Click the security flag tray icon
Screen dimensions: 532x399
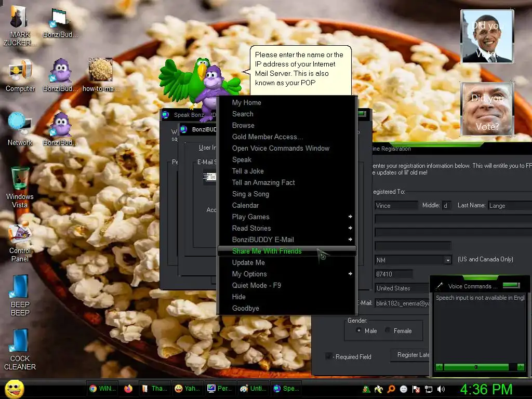tap(416, 389)
